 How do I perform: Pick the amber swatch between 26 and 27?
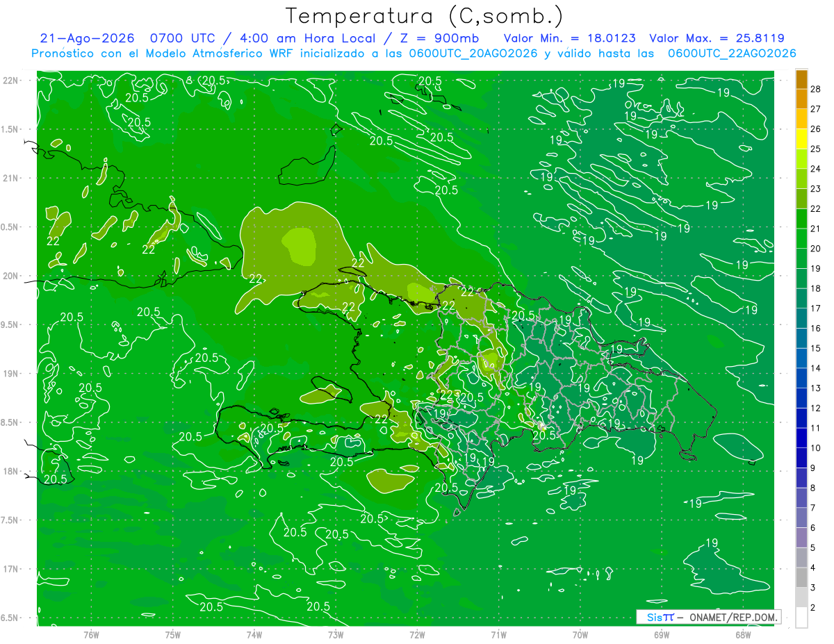pos(801,119)
